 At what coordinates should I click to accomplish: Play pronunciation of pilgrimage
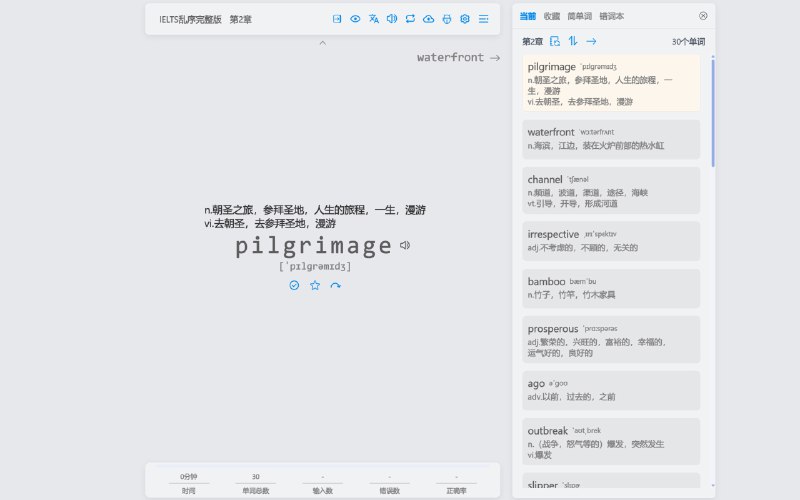pyautogui.click(x=405, y=245)
